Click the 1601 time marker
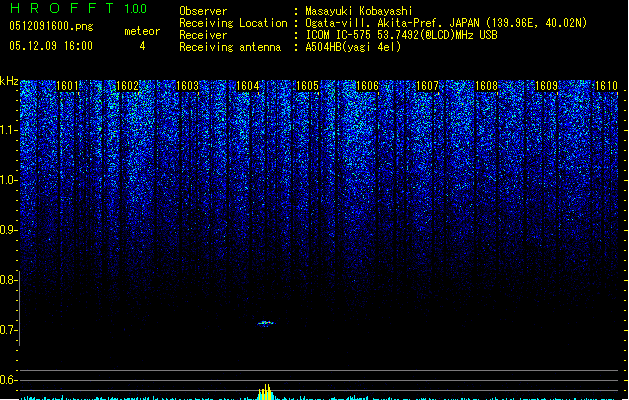This screenshot has height=400, width=629. click(67, 86)
